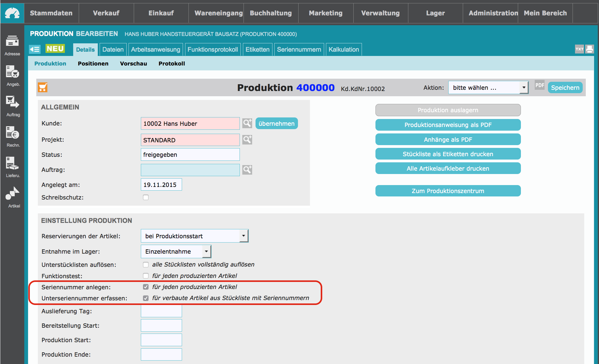The image size is (599, 364).
Task: Expand Reservierungen der Artikel dropdown
Action: (195, 236)
